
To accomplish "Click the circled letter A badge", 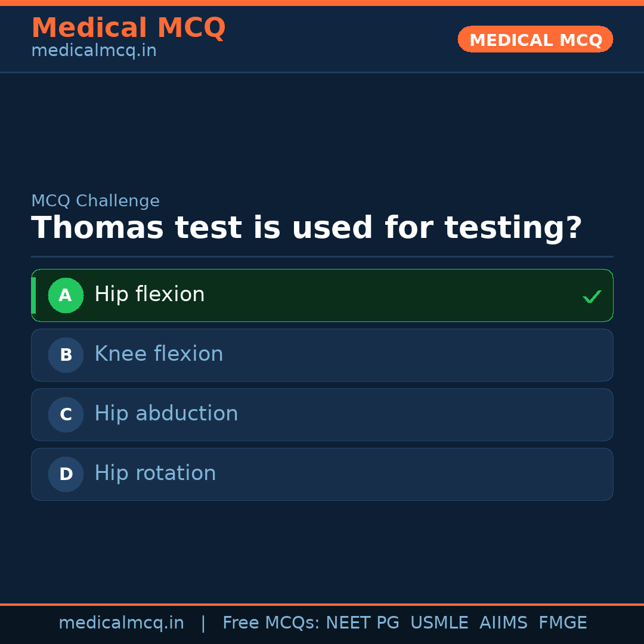I will 66,295.
